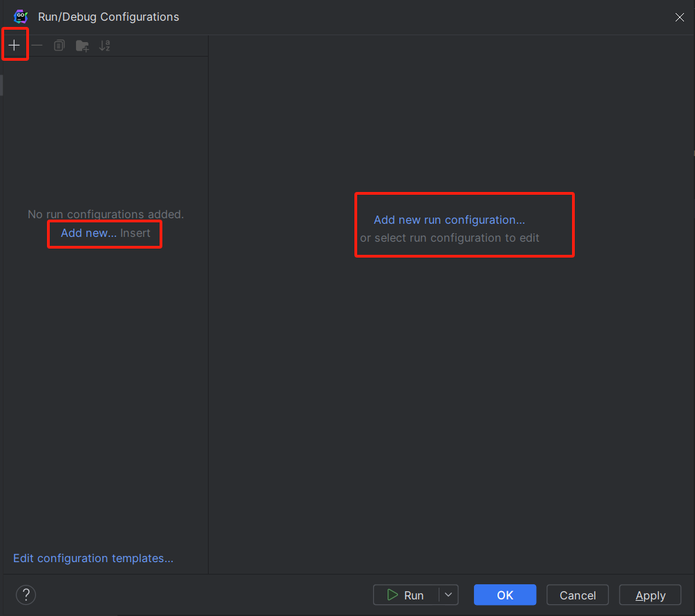695x616 pixels.
Task: Open help via the question mark icon
Action: click(26, 595)
